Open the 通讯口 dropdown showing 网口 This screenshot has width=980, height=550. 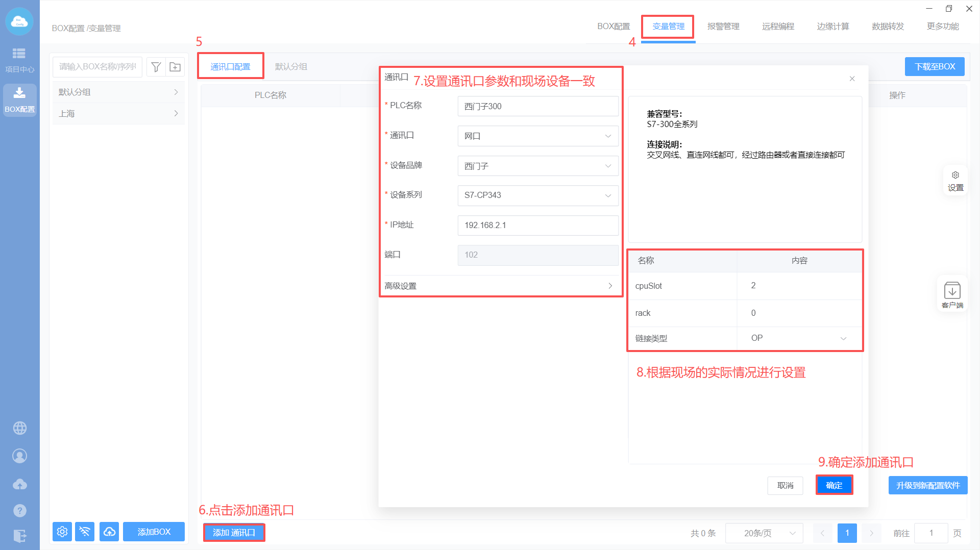(537, 136)
